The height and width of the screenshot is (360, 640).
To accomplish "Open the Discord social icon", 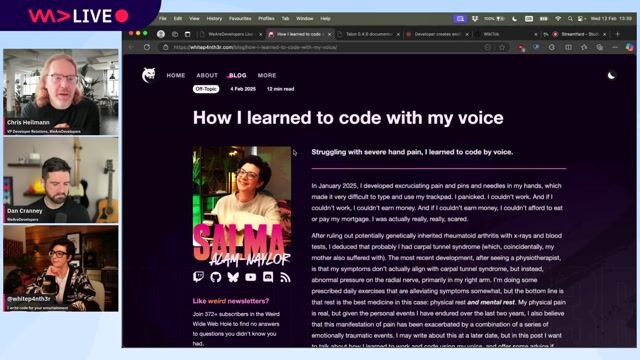I will click(268, 277).
